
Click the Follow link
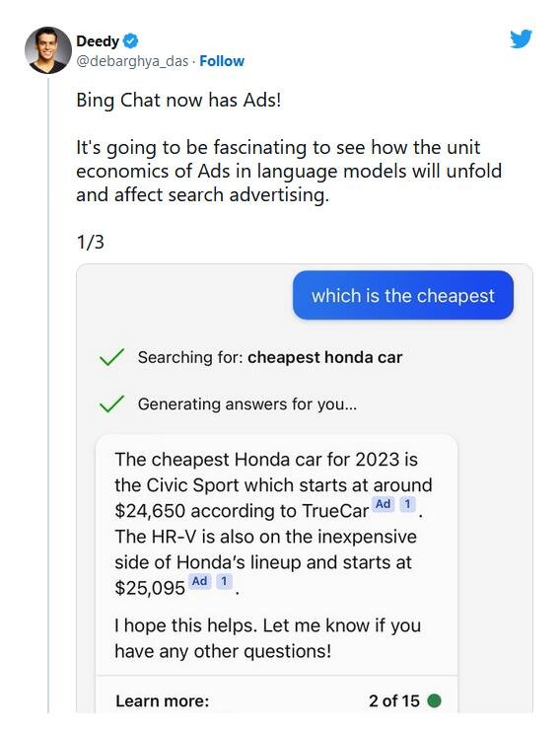[x=222, y=61]
